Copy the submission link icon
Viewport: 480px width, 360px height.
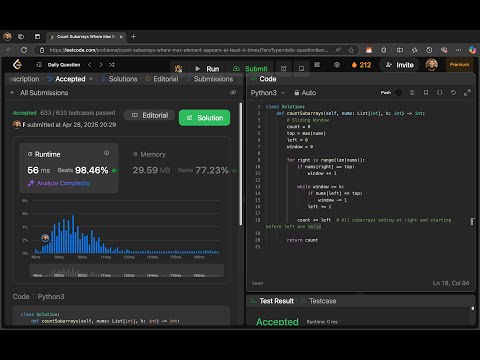pos(233,93)
